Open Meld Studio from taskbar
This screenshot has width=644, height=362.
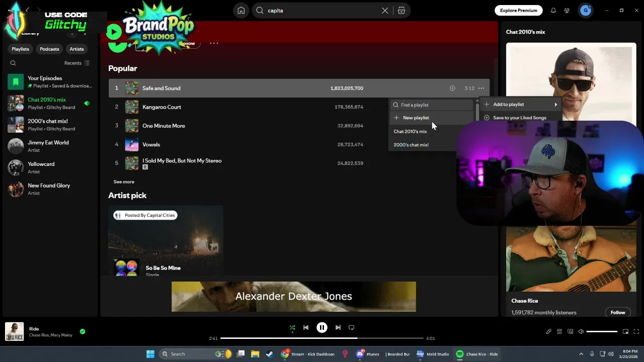433,354
